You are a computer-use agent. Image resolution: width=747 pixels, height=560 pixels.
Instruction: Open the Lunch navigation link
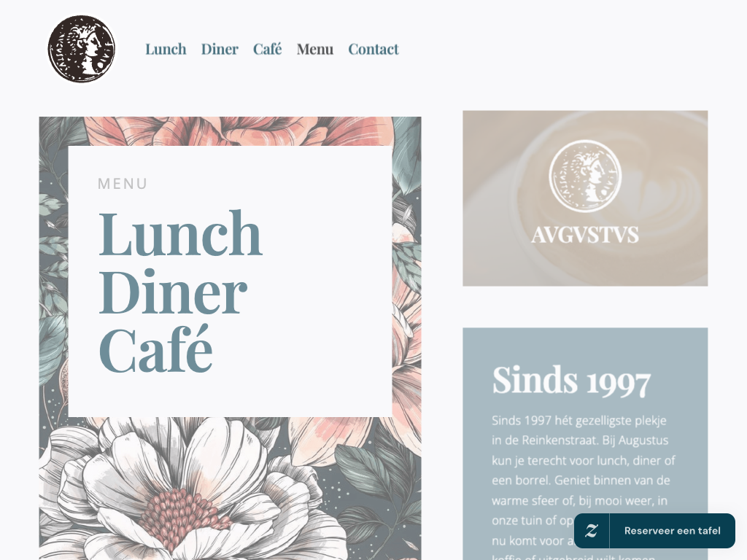pyautogui.click(x=166, y=49)
